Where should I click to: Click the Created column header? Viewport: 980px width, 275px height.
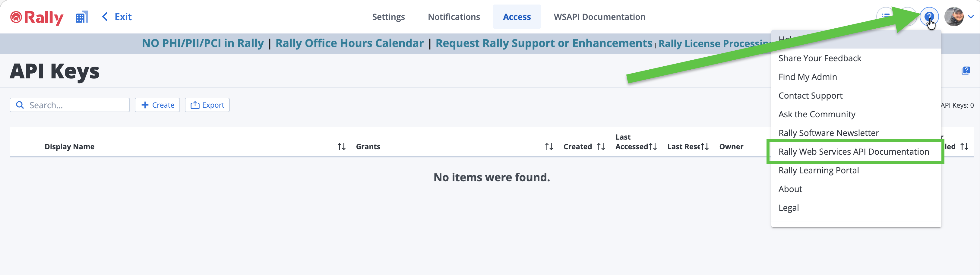tap(577, 147)
